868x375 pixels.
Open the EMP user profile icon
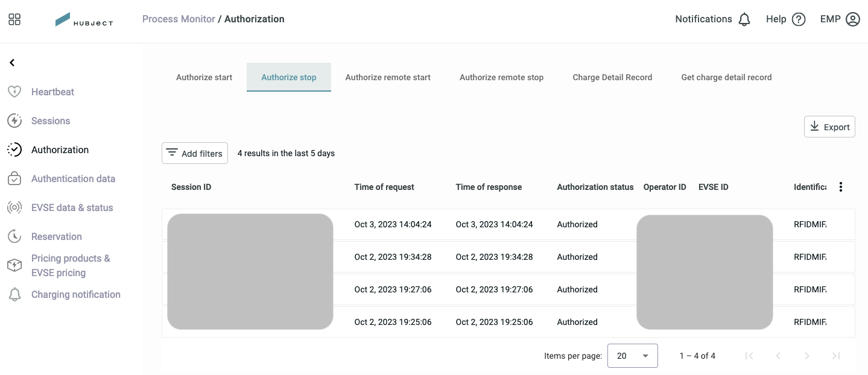point(853,19)
